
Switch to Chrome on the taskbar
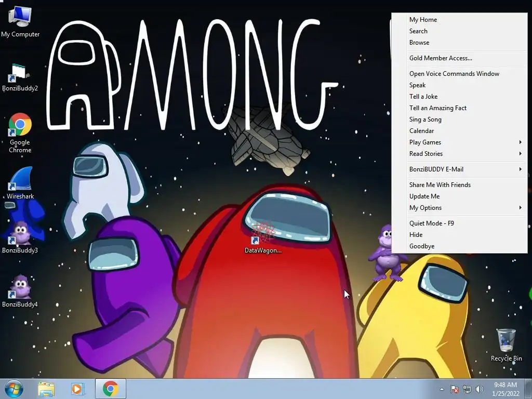click(111, 389)
